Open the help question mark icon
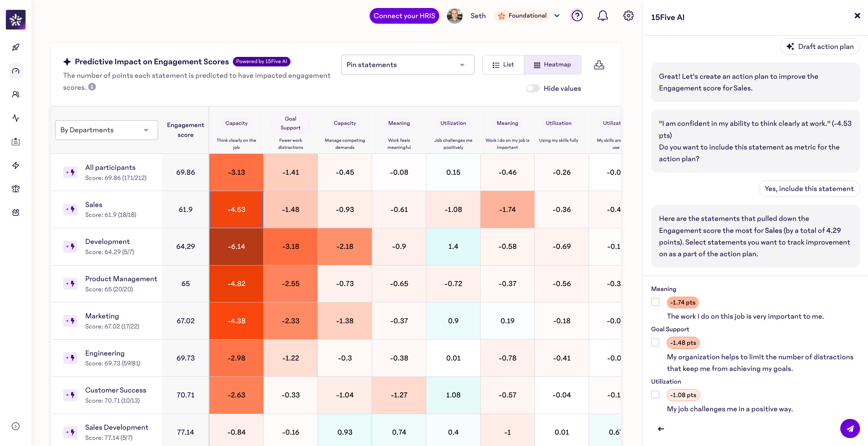 [x=577, y=16]
